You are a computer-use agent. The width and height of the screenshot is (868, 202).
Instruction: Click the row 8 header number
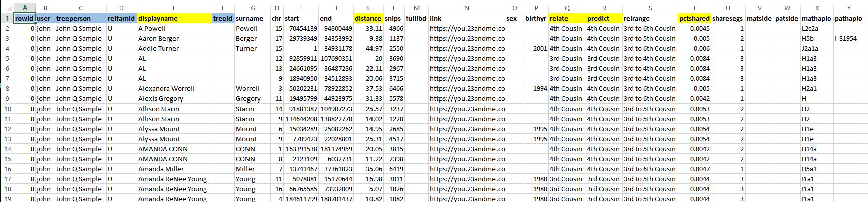pos(7,88)
